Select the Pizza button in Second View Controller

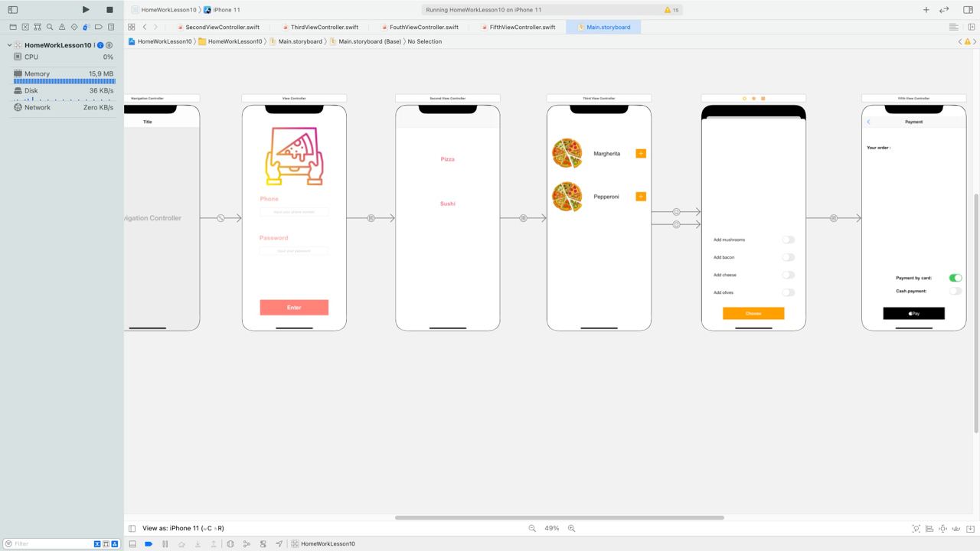(448, 159)
